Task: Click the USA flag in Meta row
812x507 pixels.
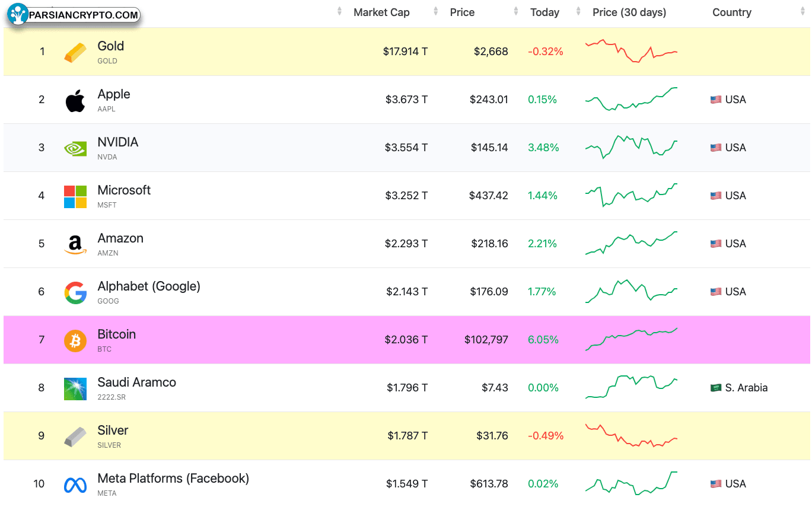Action: (716, 484)
